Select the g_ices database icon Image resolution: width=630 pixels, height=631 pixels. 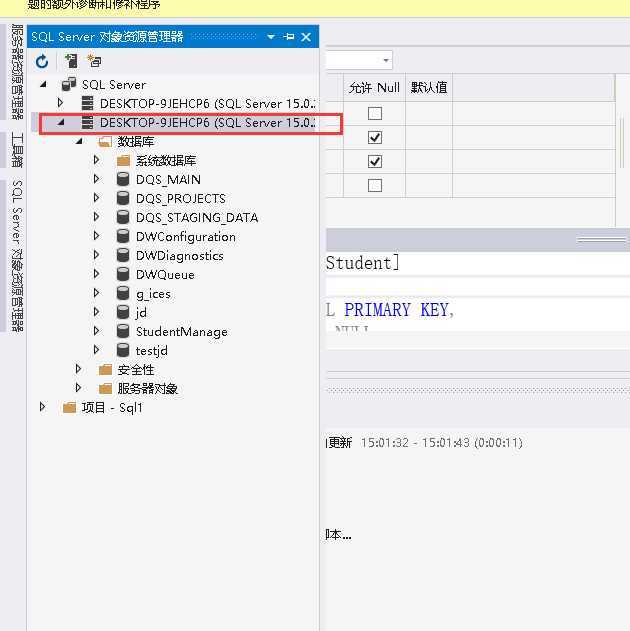123,293
